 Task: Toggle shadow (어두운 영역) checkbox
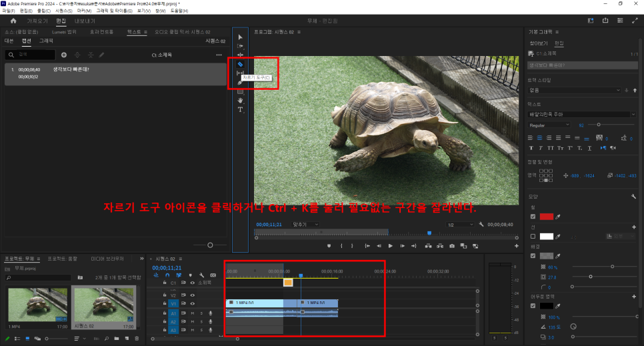click(x=533, y=306)
